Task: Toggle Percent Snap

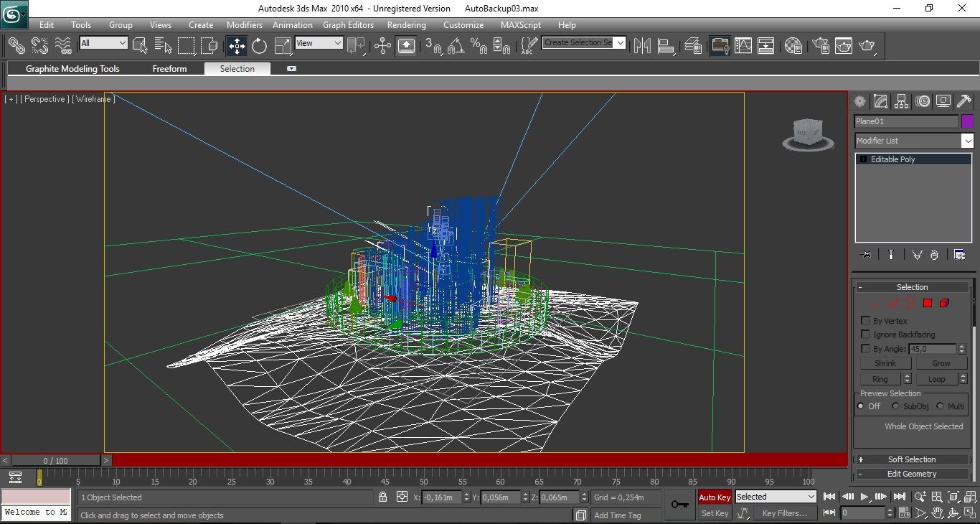Action: (479, 46)
